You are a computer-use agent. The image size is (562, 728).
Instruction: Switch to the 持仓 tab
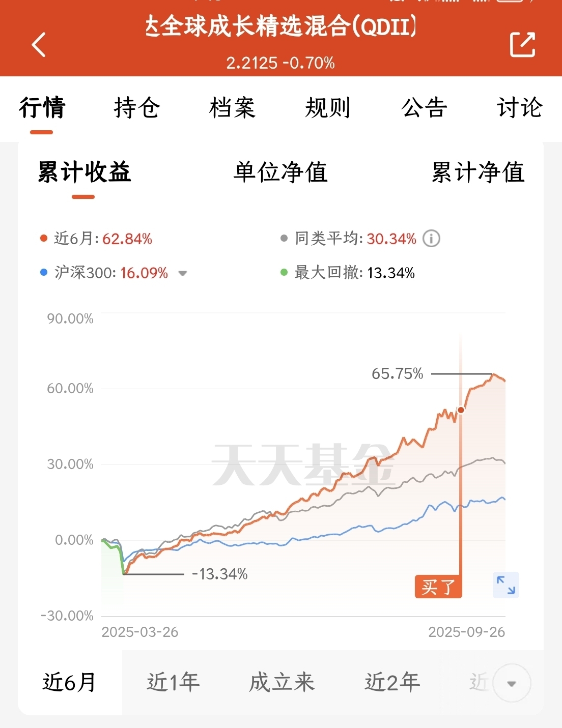(x=137, y=108)
